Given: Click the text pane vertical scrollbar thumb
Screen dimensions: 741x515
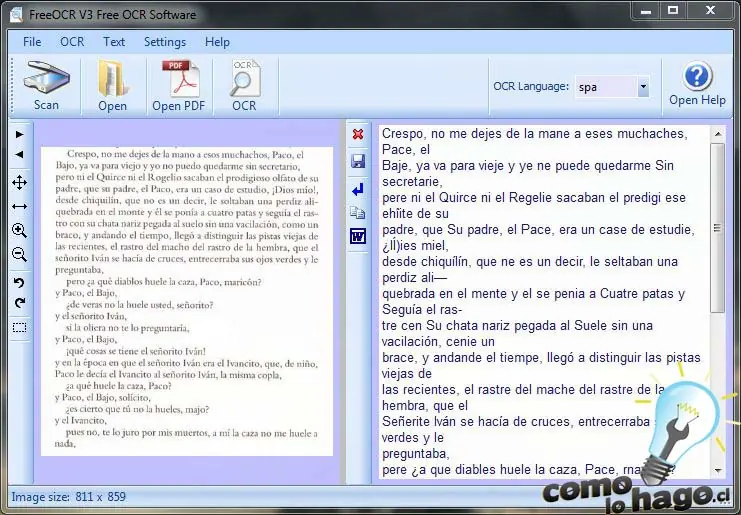Looking at the screenshot, I should [x=718, y=228].
